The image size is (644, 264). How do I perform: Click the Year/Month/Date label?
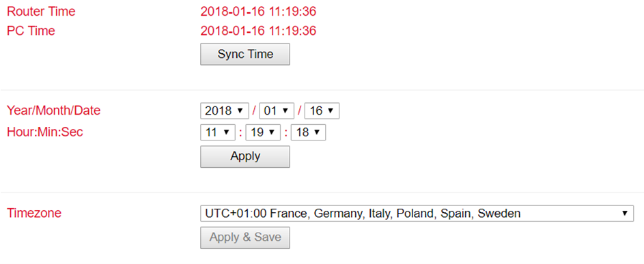(x=53, y=111)
